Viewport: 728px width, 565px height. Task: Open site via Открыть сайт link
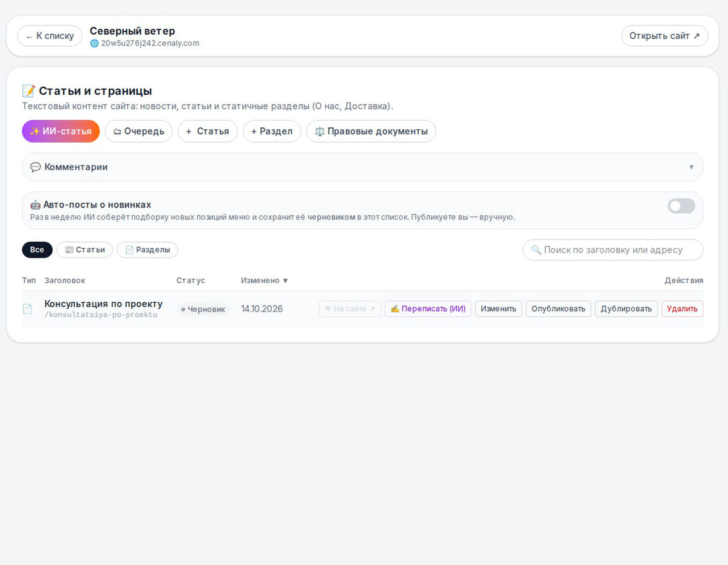point(665,36)
